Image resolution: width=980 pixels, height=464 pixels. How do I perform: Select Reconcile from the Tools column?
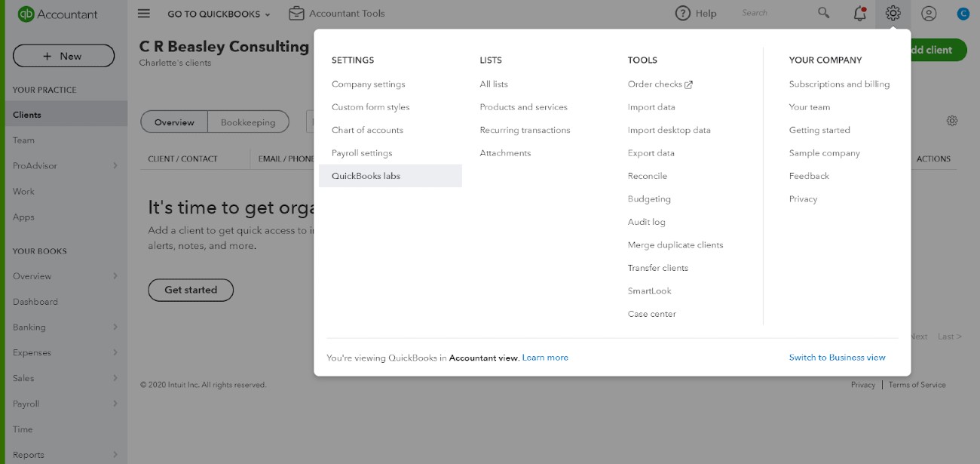(645, 175)
